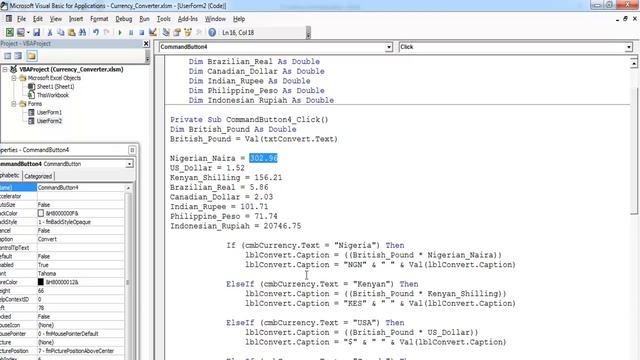The image size is (640, 360).
Task: Collapse the Microsoft Excel Objects folder
Action: 14,78
